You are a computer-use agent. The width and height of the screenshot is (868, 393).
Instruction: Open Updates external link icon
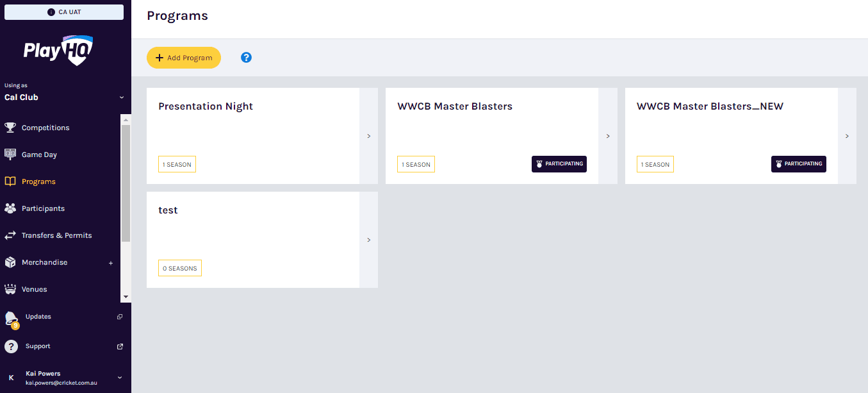(120, 317)
